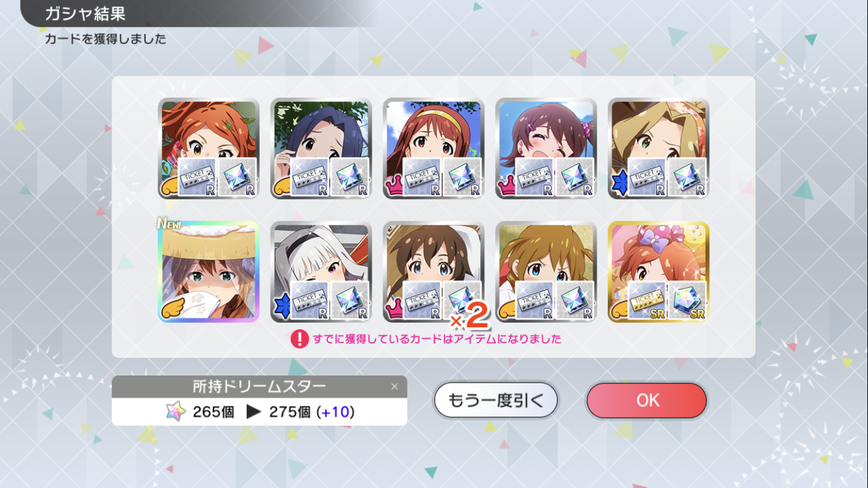Open the dark blue-haired girl card

click(x=321, y=148)
